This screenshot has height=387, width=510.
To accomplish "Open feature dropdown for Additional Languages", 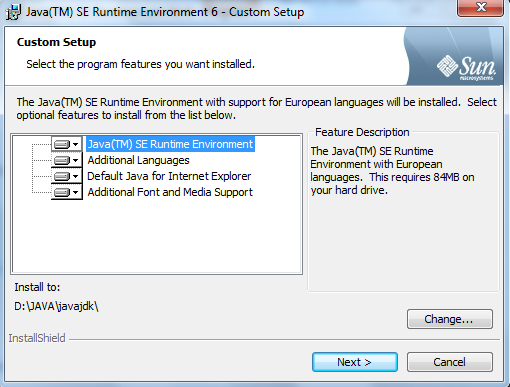I will [67, 160].
